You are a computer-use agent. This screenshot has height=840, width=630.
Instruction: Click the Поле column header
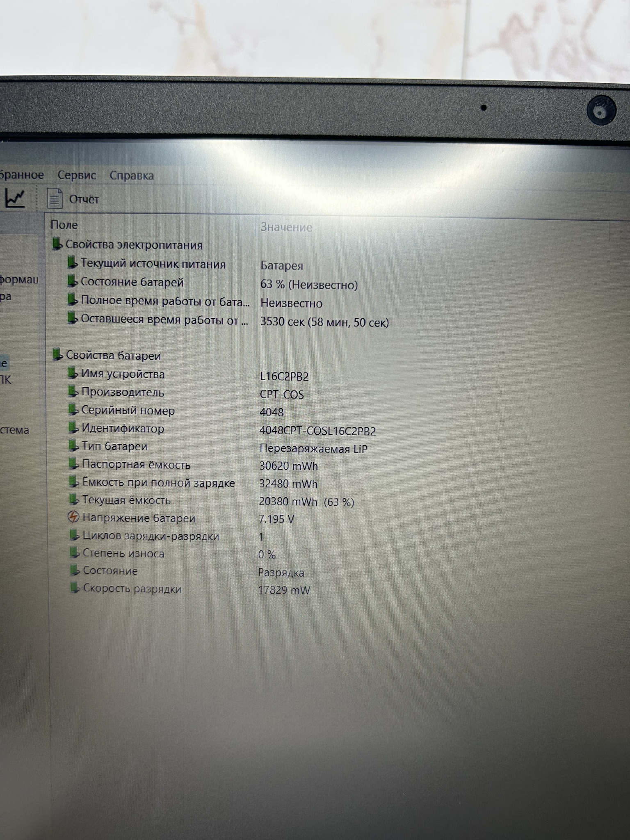pos(64,225)
